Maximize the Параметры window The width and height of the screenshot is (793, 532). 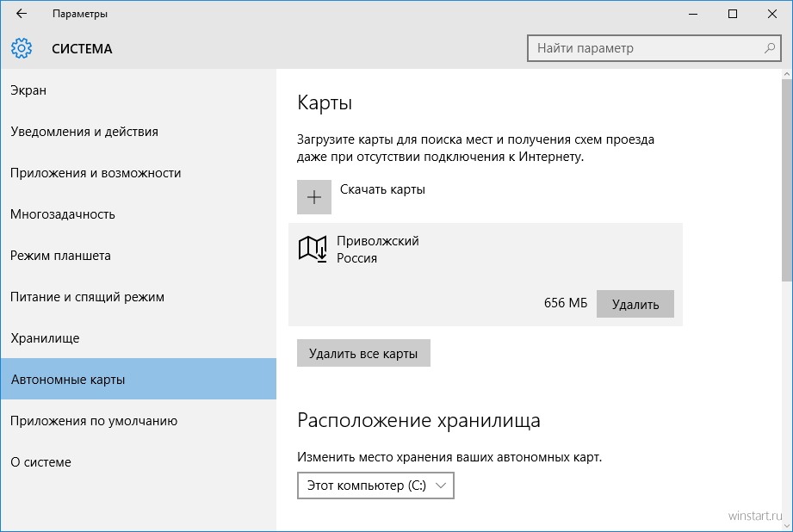coord(732,14)
